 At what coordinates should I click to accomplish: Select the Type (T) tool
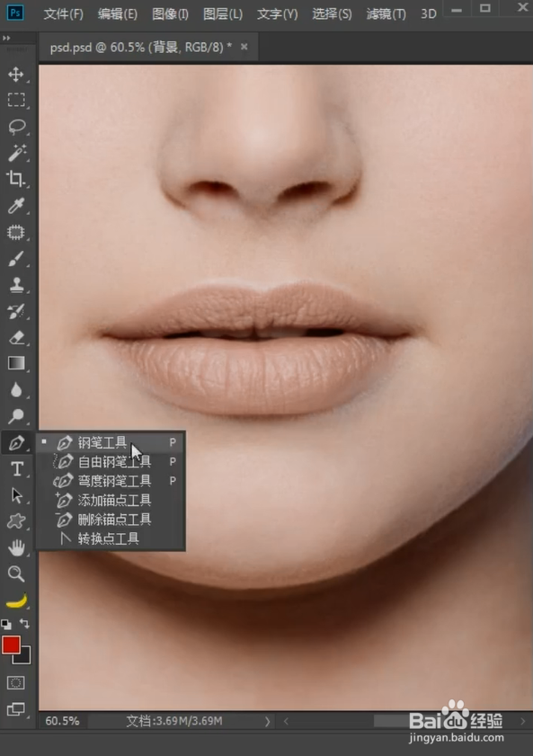[x=17, y=468]
